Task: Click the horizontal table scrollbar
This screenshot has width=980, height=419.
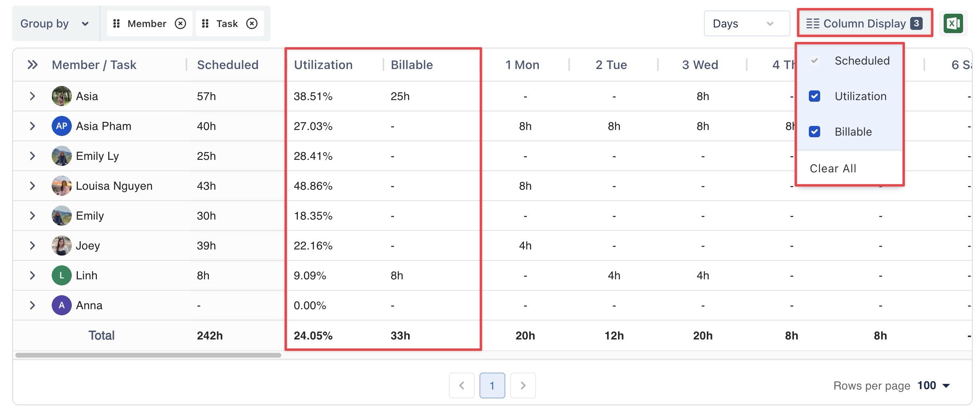Action: coord(148,355)
